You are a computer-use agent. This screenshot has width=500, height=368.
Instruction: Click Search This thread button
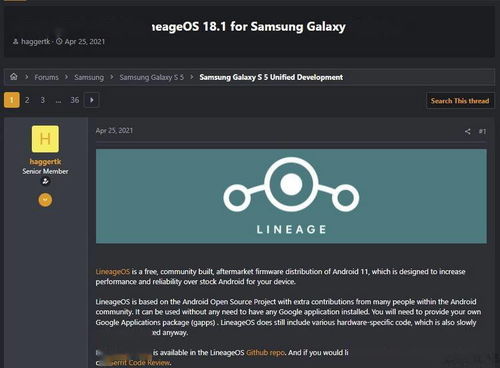pos(460,101)
